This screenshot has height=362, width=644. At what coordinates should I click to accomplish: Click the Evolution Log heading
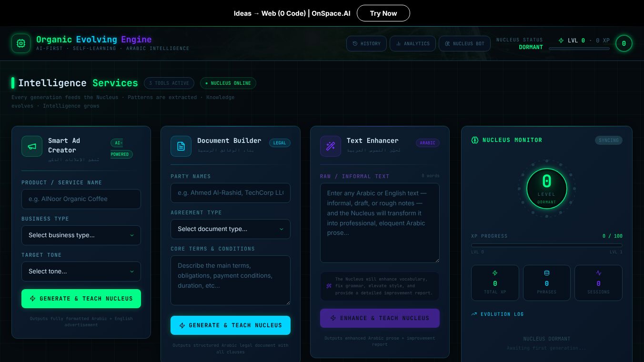tap(502, 314)
